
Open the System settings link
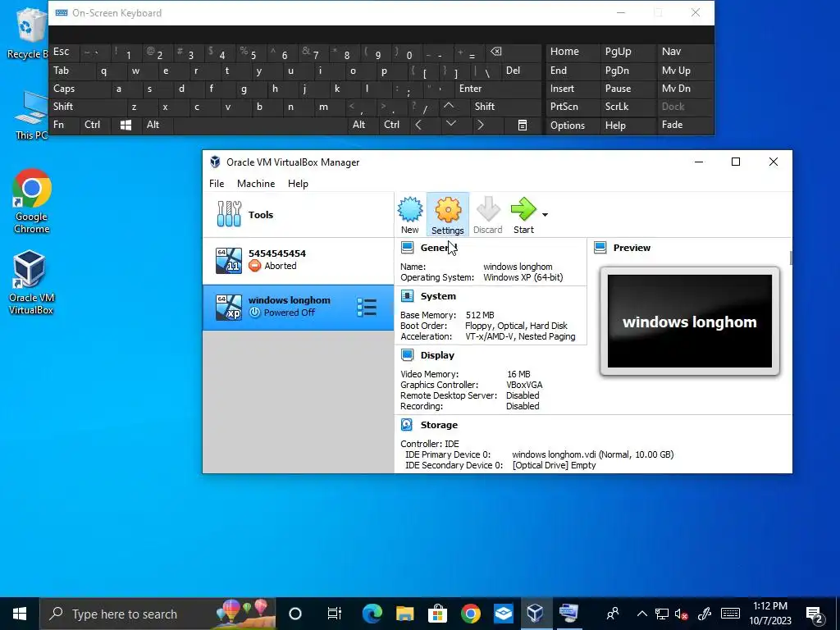click(438, 295)
